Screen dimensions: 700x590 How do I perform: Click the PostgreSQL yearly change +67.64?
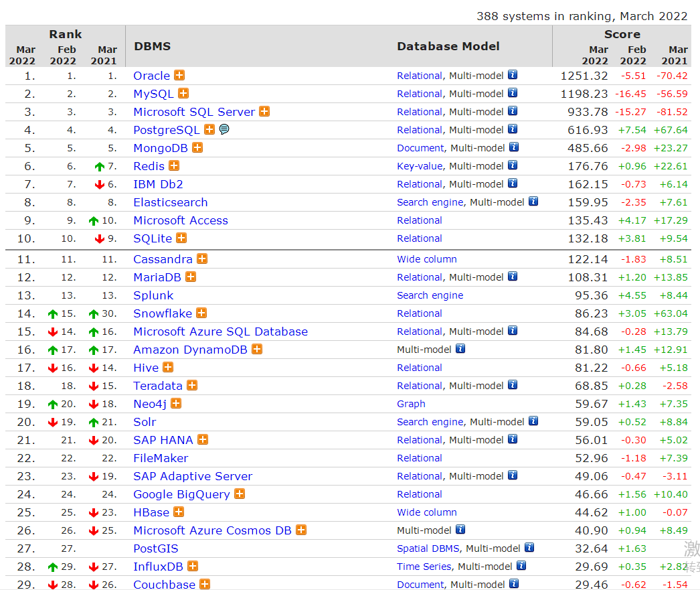(671, 130)
